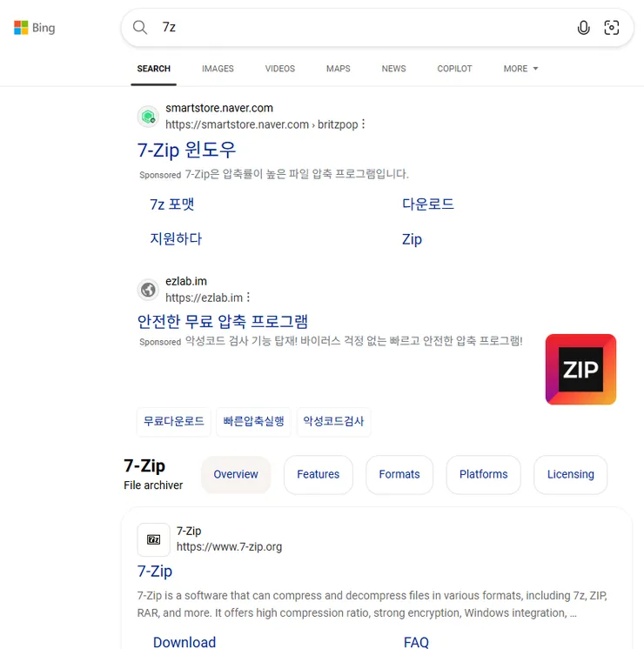The width and height of the screenshot is (644, 649).
Task: Switch to the IMAGES tab
Action: (218, 69)
